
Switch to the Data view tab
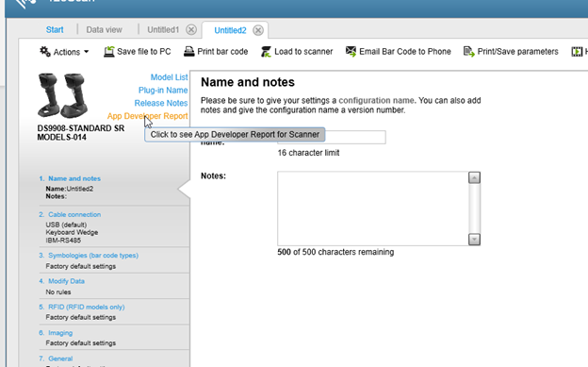coord(105,29)
